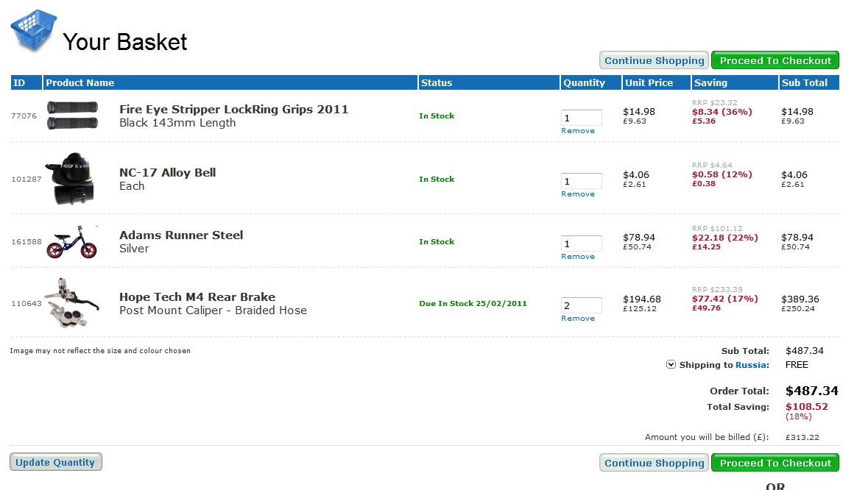The width and height of the screenshot is (868, 490).
Task: Open the Adams Runner bike thumbnail
Action: [x=72, y=242]
